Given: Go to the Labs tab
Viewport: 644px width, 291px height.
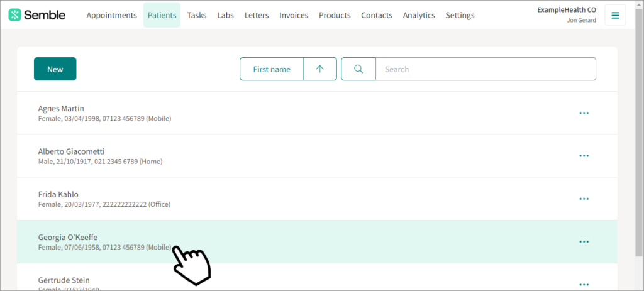Looking at the screenshot, I should [x=226, y=15].
